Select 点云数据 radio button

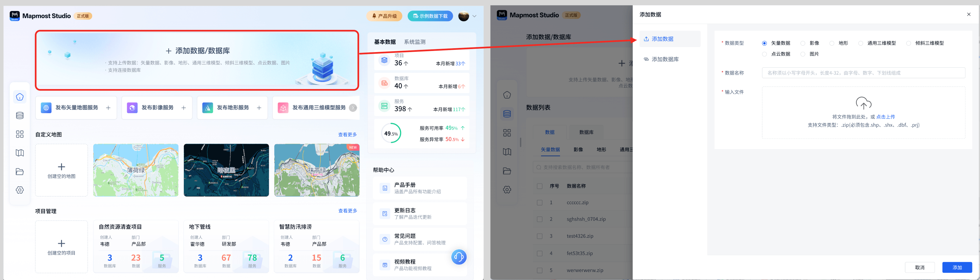pos(764,54)
